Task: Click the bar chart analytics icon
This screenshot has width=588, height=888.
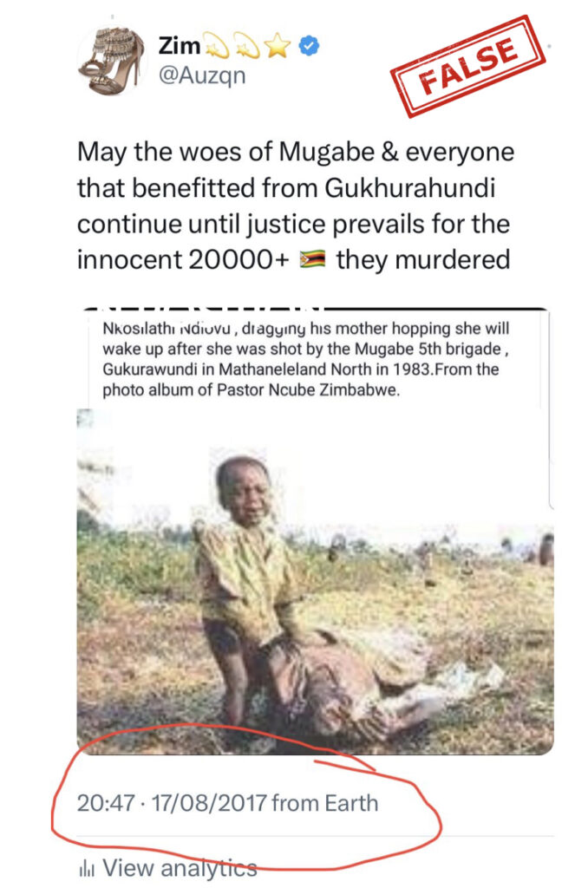Action: [x=86, y=868]
